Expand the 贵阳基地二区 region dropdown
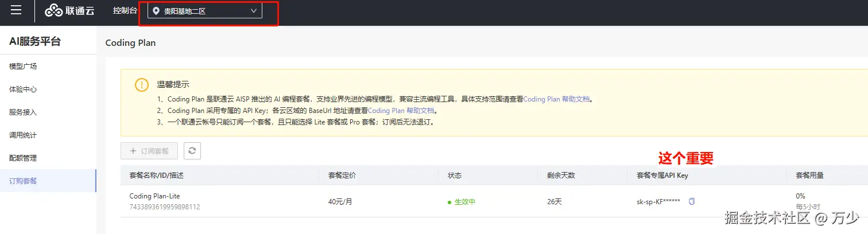868x234 pixels. point(205,11)
